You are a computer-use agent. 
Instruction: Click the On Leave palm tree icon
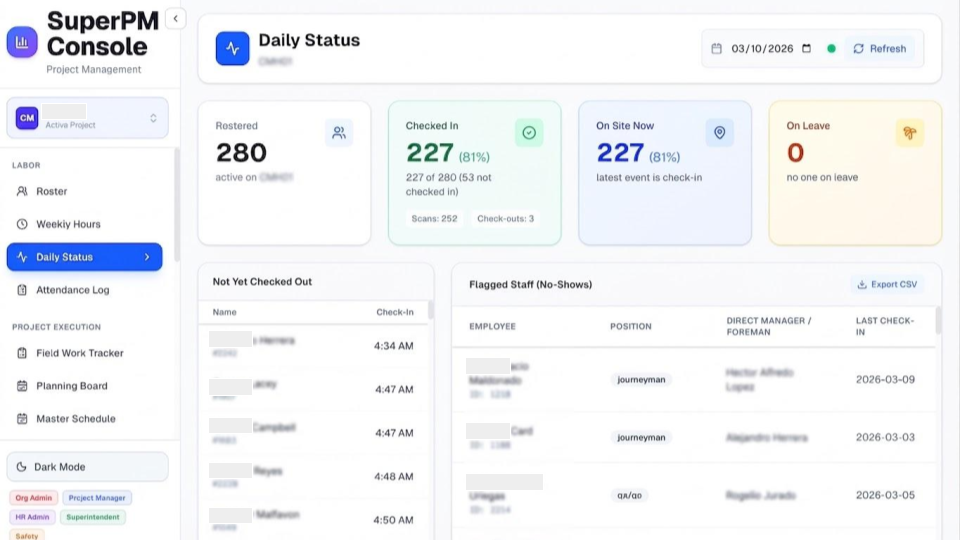coord(910,133)
